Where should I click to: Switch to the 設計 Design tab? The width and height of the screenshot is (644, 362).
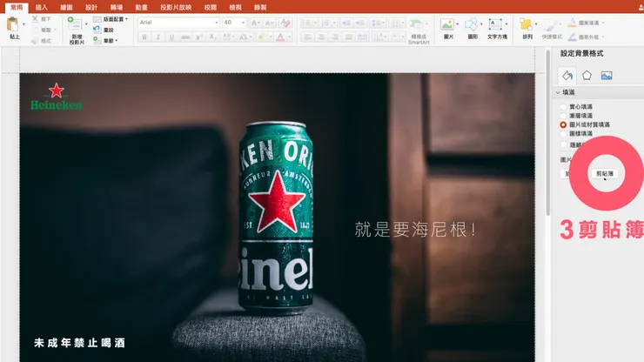[x=91, y=7]
